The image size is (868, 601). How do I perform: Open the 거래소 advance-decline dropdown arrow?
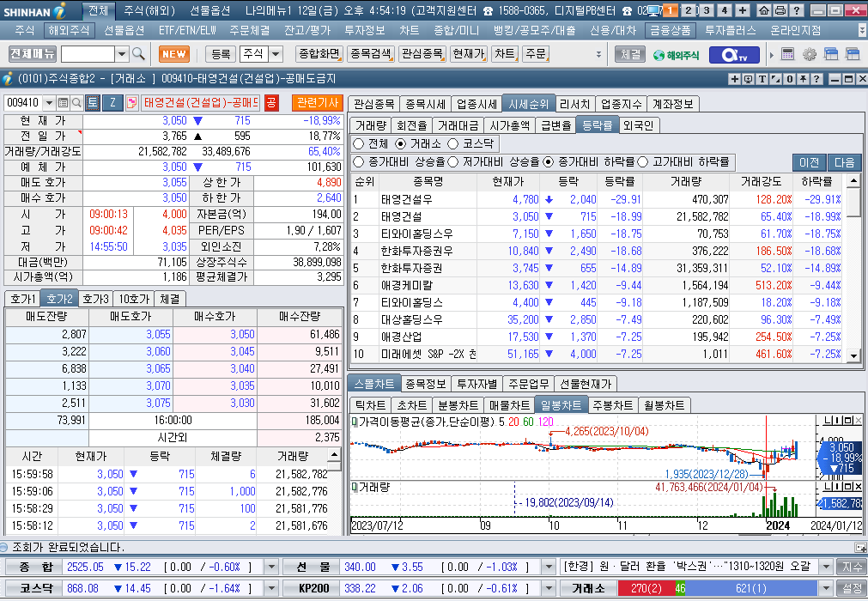click(x=826, y=588)
